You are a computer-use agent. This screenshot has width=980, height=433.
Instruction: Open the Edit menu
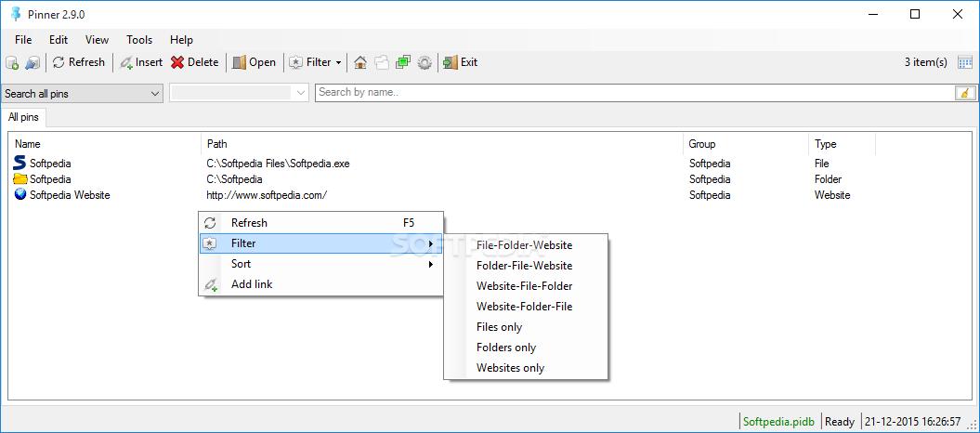pos(59,39)
